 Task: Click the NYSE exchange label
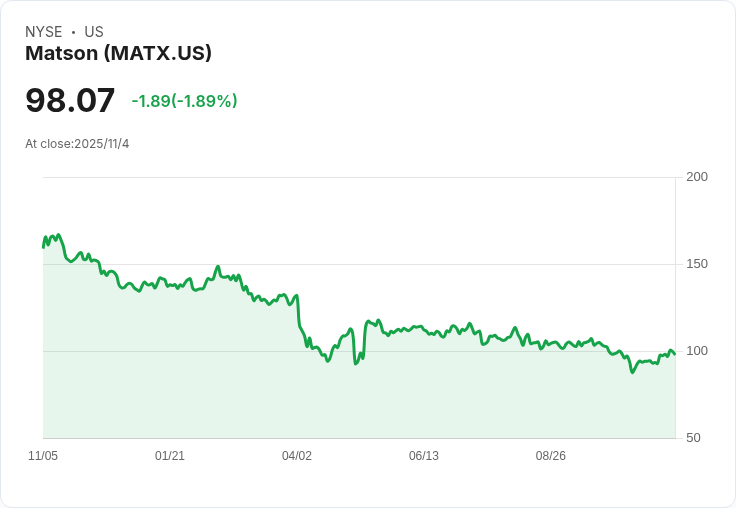44,32
